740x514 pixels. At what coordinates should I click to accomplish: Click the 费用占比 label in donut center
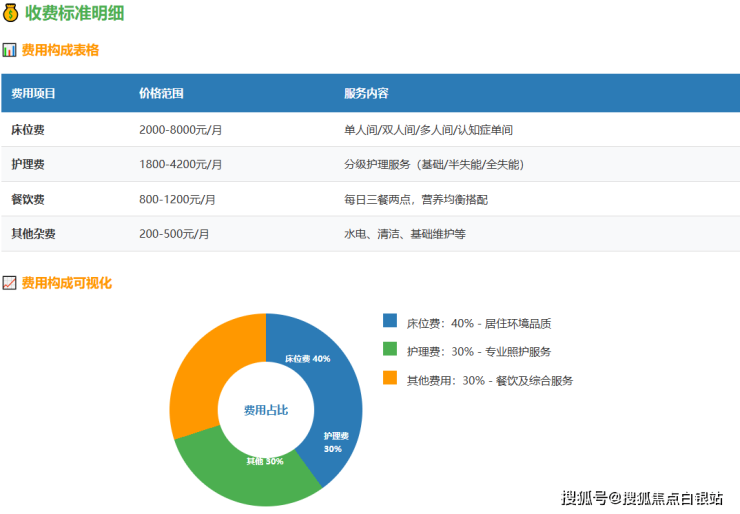265,410
